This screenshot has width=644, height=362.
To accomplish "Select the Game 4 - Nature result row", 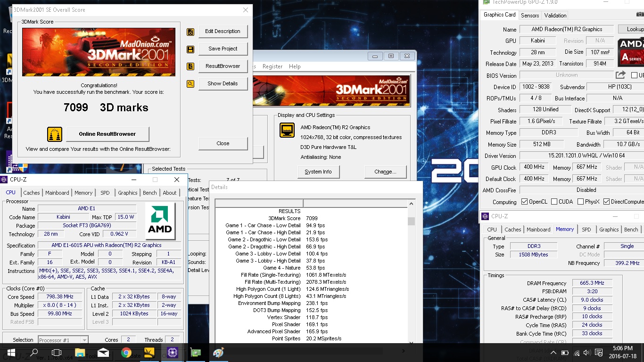I will 312,268.
